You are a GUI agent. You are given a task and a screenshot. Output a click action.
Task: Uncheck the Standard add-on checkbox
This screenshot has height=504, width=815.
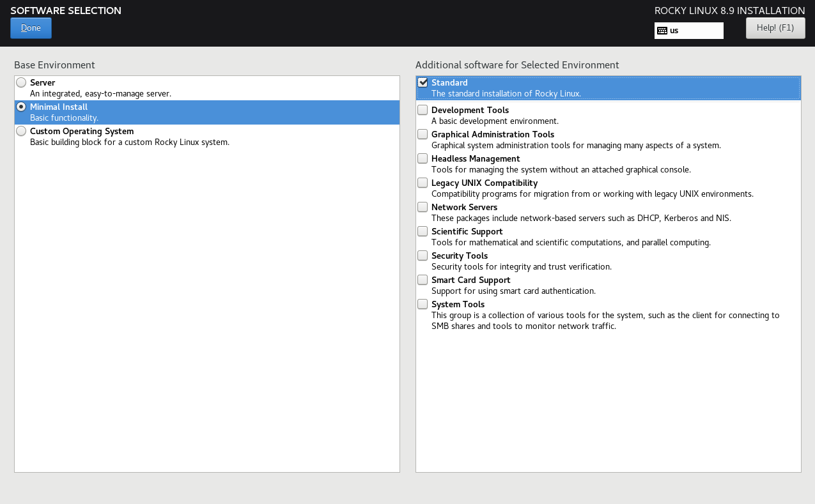click(x=423, y=82)
